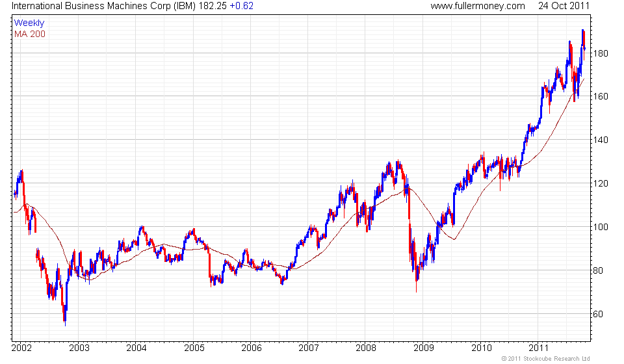Click the 2005 year axis label

[194, 348]
